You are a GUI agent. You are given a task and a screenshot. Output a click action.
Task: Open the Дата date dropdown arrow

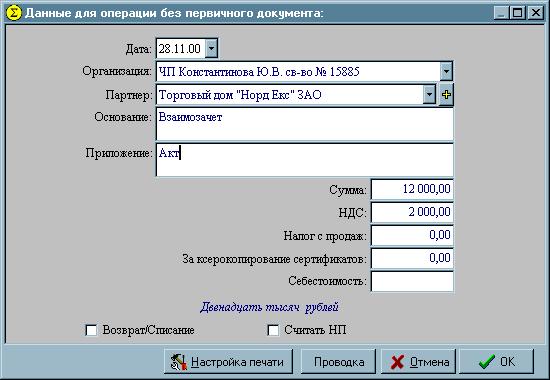[x=211, y=48]
